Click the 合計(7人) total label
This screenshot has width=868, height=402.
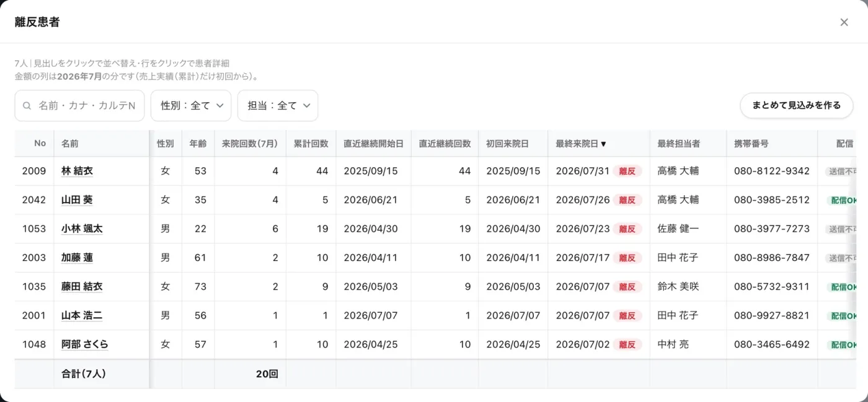[x=84, y=374]
